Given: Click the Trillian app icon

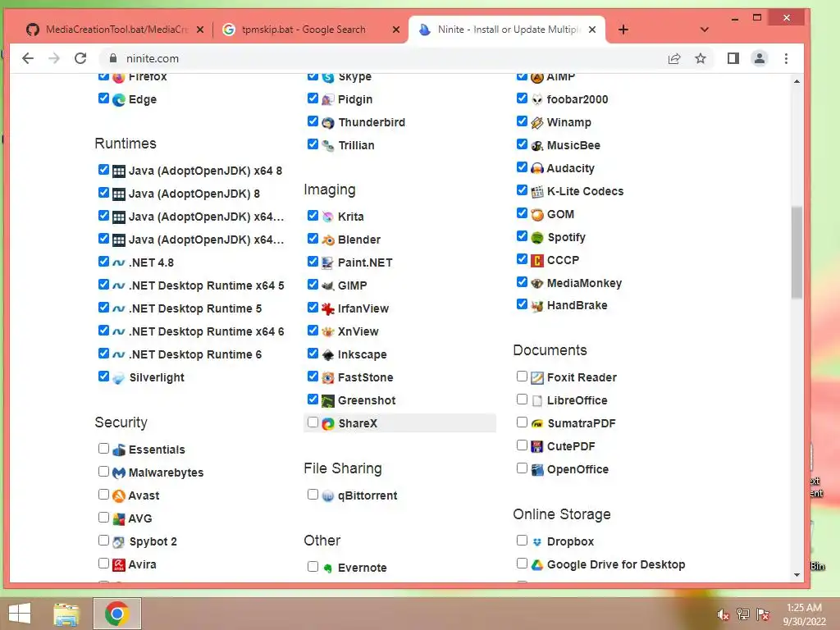Looking at the screenshot, I should (x=328, y=146).
